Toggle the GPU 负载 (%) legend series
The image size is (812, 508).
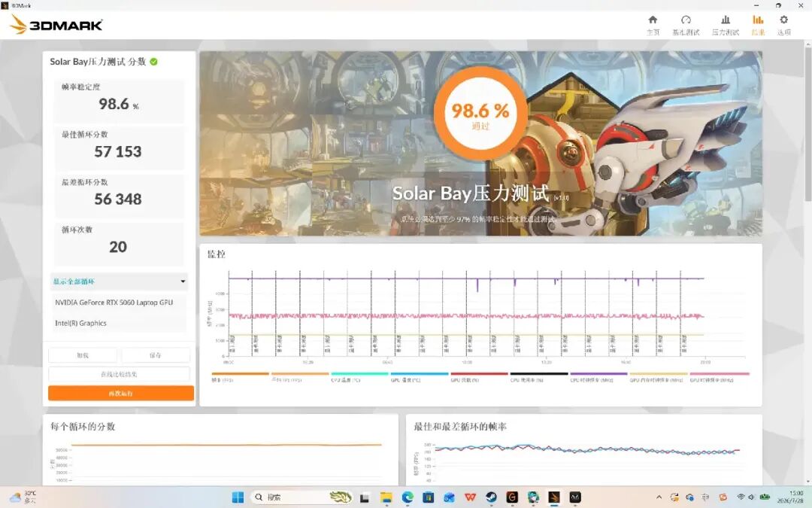[x=479, y=377]
